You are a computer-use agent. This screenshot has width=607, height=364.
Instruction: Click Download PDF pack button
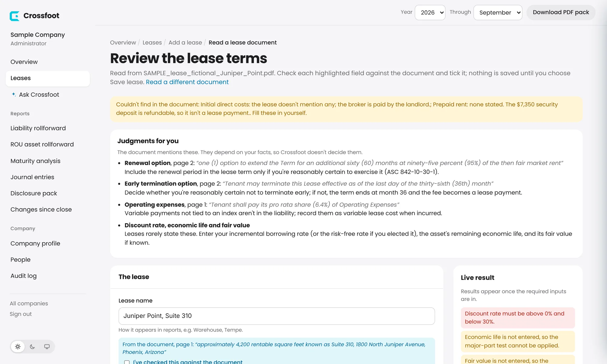[561, 12]
